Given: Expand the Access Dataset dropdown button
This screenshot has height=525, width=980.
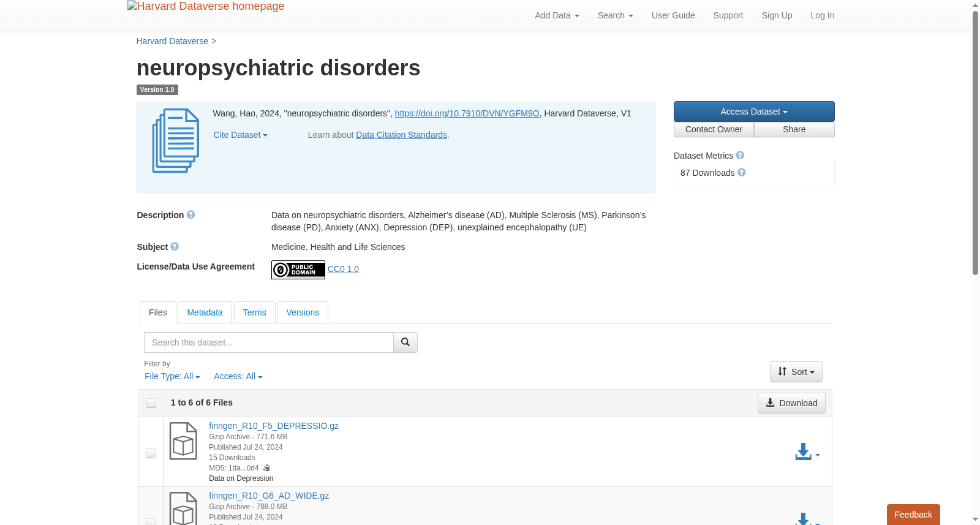Looking at the screenshot, I should [754, 111].
